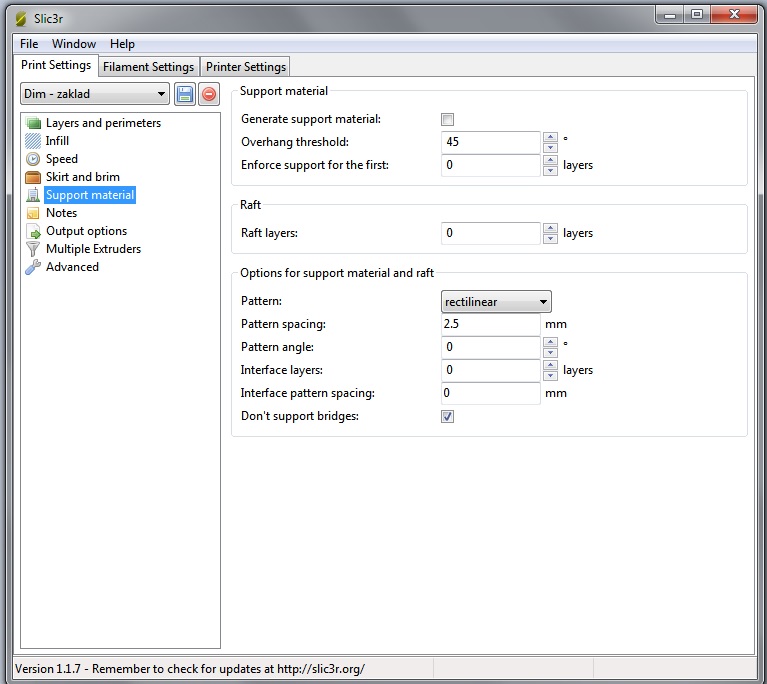Click the Slic3r app icon in title bar
The image size is (767, 684).
point(21,19)
